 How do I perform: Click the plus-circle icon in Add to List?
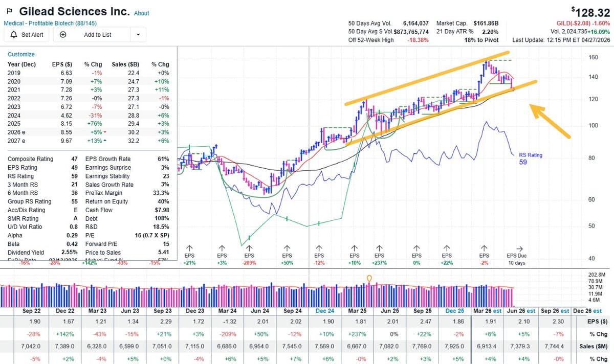click(63, 35)
